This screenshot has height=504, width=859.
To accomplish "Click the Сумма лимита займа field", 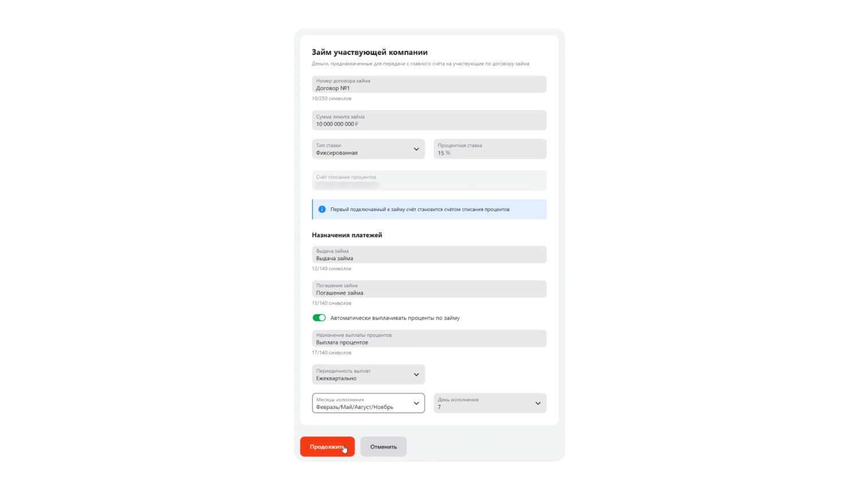I will click(429, 120).
